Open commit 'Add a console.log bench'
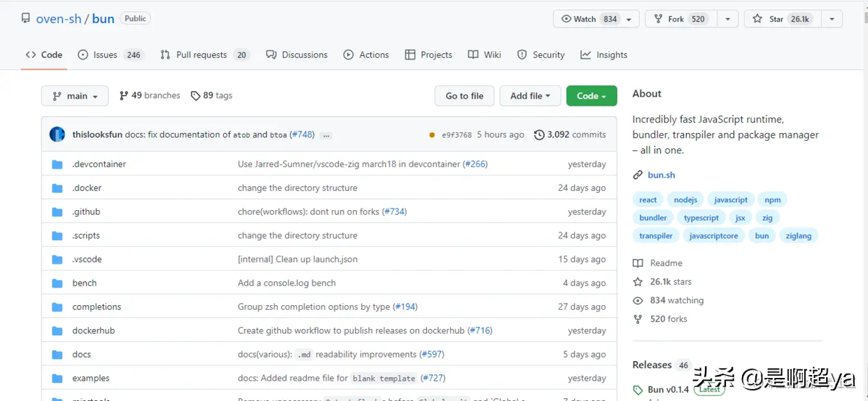868x401 pixels. [x=287, y=283]
